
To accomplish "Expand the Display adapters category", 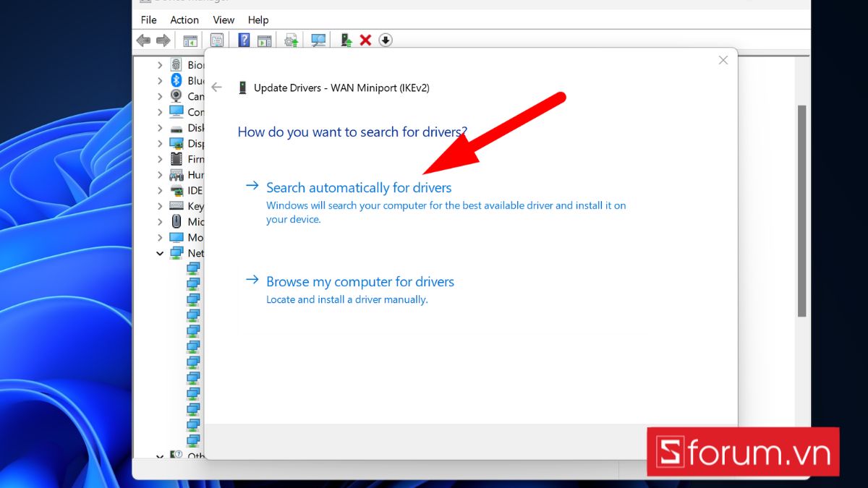I will coord(160,143).
